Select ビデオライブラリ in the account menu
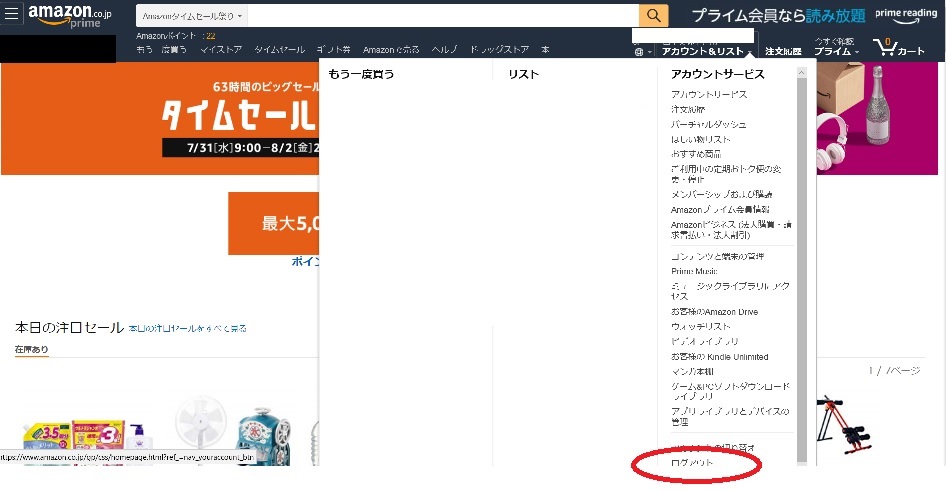The height and width of the screenshot is (491, 946). coord(705,341)
